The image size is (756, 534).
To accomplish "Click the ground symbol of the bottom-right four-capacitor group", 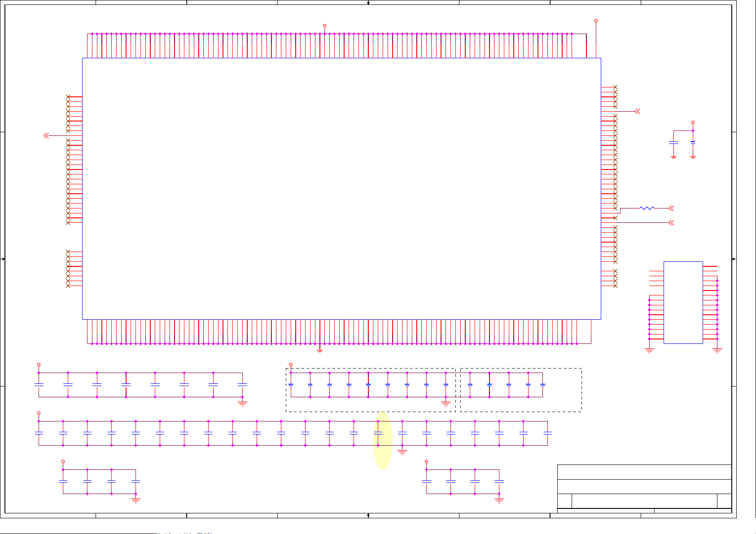I will pos(499,500).
